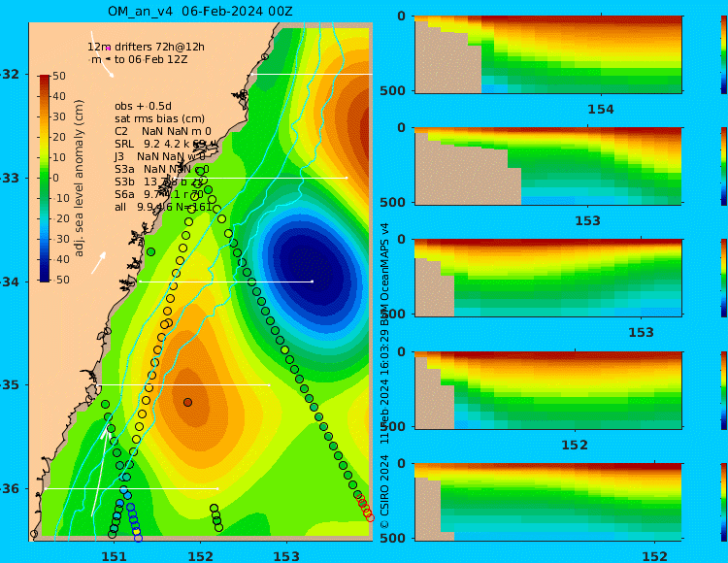Image resolution: width=728 pixels, height=563 pixels.
Task: Select the S3b satellite statistics row
Action: pyautogui.click(x=160, y=182)
